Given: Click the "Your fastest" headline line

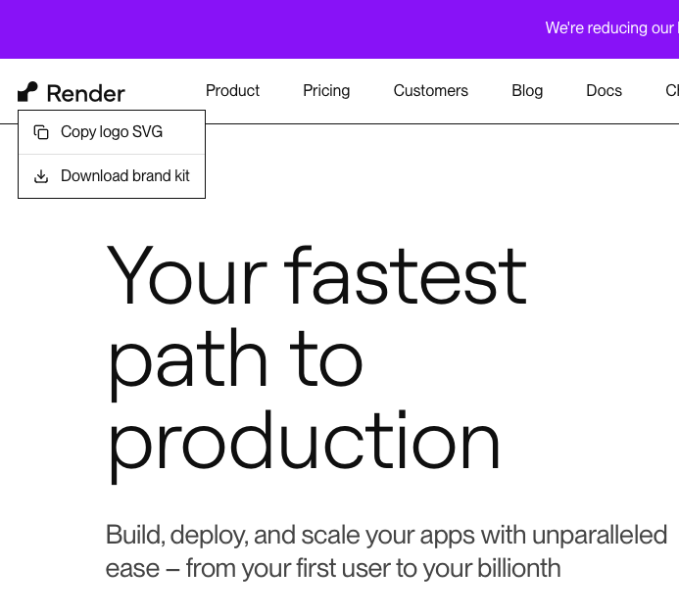Looking at the screenshot, I should point(316,276).
